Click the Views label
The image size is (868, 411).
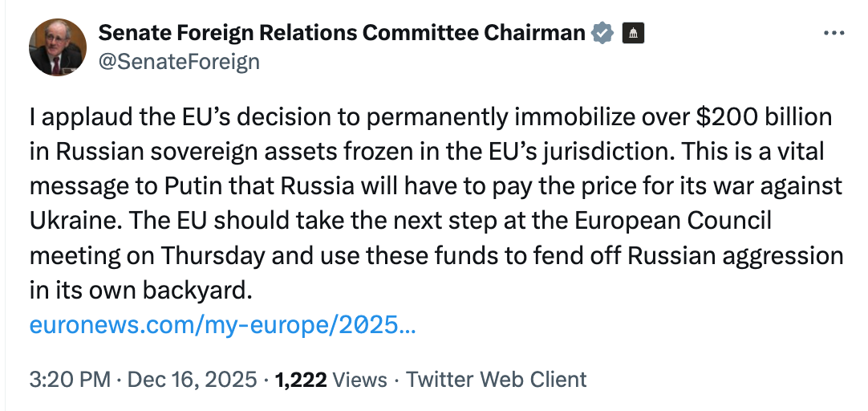[x=359, y=379]
